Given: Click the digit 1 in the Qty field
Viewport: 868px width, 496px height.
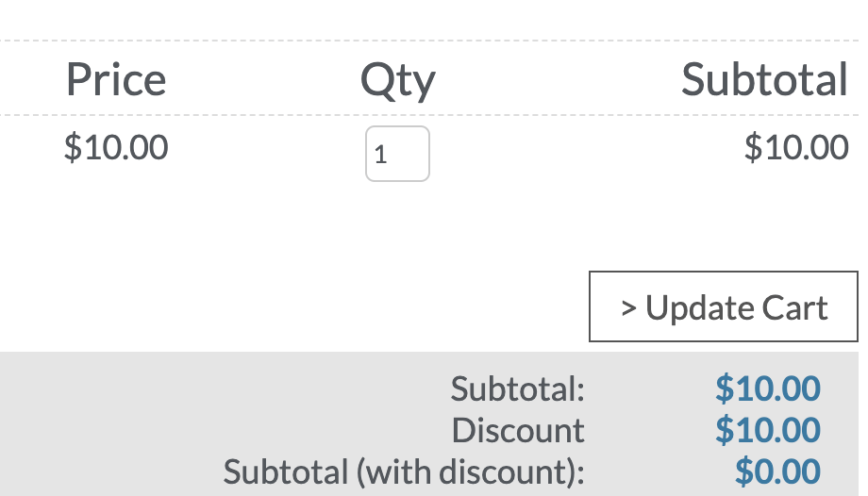Looking at the screenshot, I should point(381,155).
